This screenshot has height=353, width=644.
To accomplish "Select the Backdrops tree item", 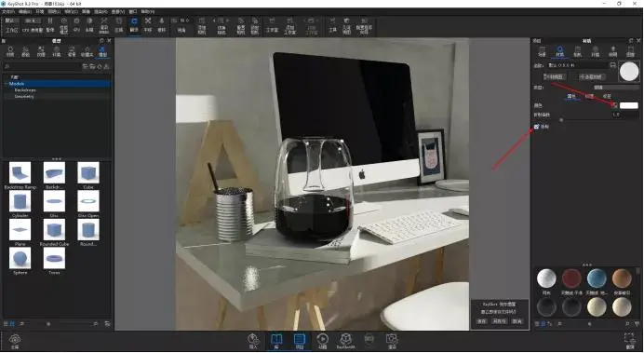I will click(x=25, y=90).
